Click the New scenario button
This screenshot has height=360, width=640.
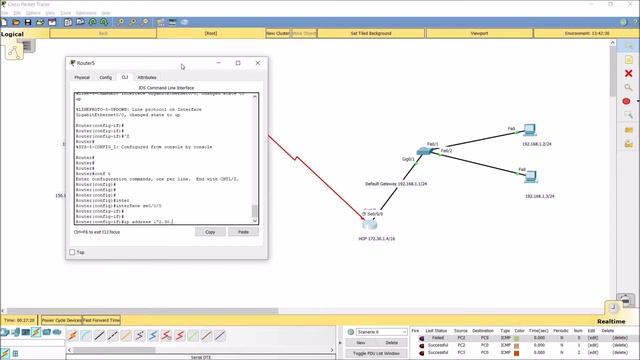(x=361, y=343)
